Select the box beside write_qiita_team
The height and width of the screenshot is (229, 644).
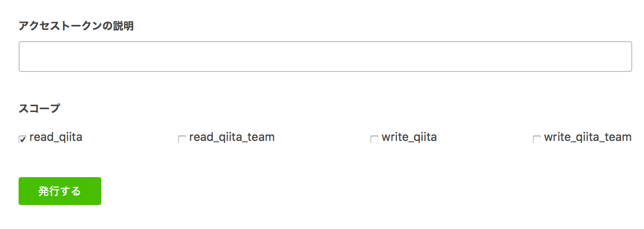coord(537,139)
